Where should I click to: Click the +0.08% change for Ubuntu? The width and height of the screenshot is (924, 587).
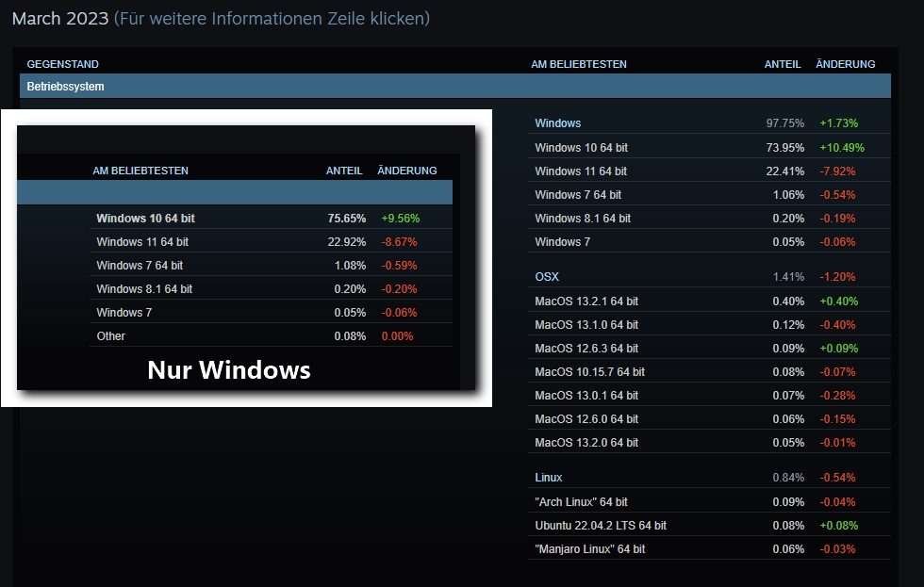(838, 525)
